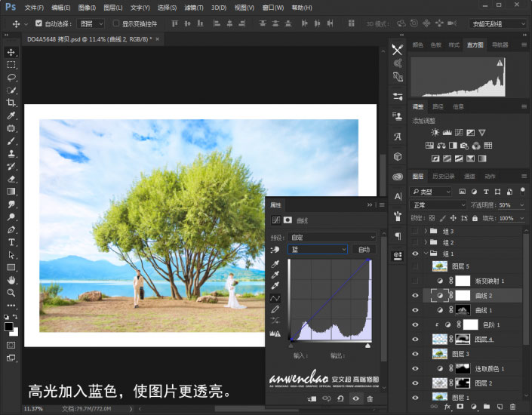Image resolution: width=532 pixels, height=415 pixels.
Task: Hide the 曲线 2 layer
Action: click(415, 296)
